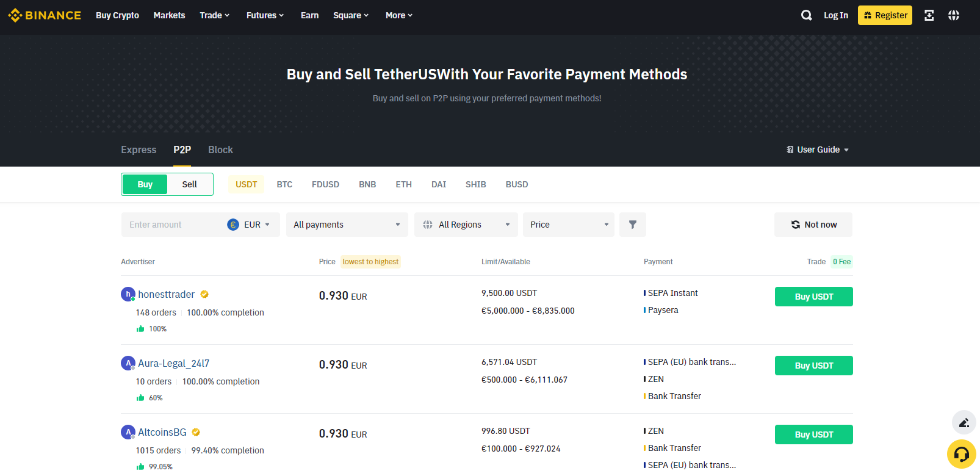Screen dimensions: 980x476
Task: Click the Binance logo
Action: coord(45,15)
